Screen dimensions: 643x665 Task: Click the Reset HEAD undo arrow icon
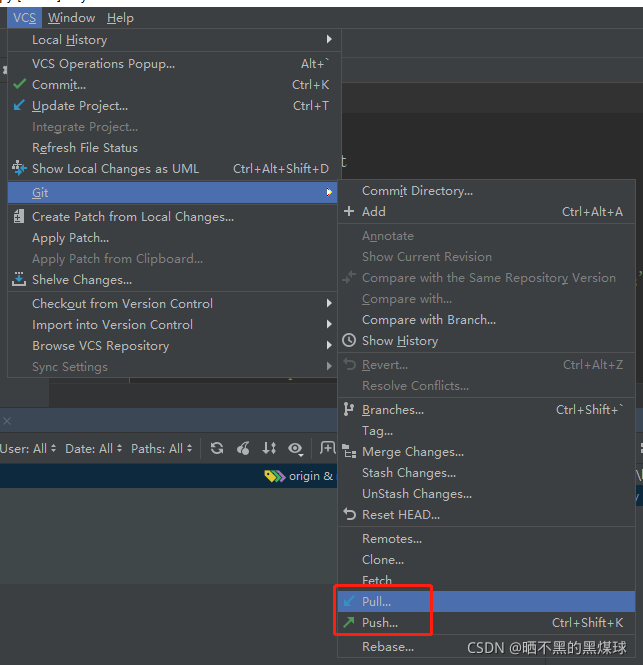[349, 514]
